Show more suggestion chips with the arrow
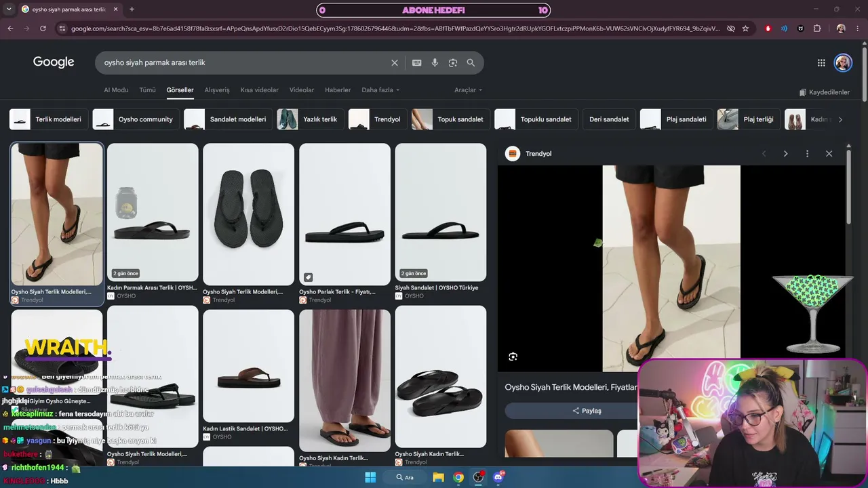The width and height of the screenshot is (868, 488). [x=840, y=119]
